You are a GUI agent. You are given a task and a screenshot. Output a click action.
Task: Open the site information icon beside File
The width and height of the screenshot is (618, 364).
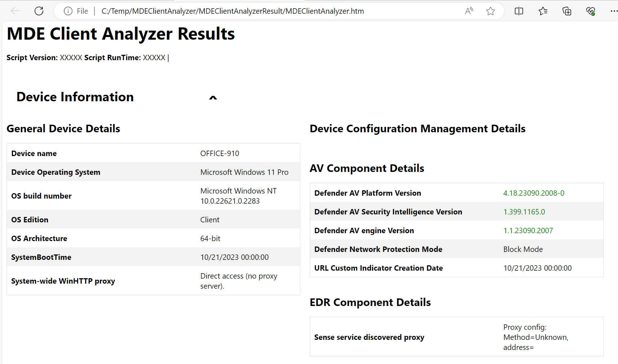point(68,11)
